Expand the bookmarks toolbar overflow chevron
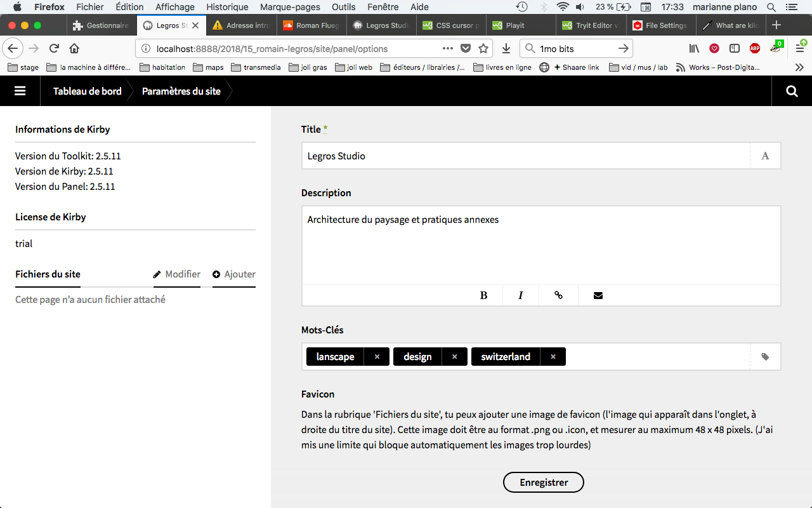 [799, 67]
